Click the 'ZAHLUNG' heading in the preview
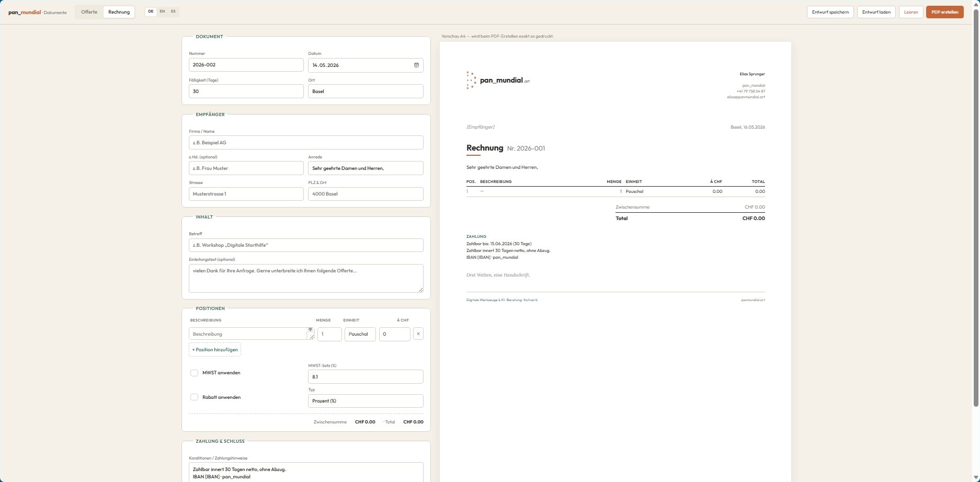Image resolution: width=980 pixels, height=482 pixels. [x=476, y=237]
